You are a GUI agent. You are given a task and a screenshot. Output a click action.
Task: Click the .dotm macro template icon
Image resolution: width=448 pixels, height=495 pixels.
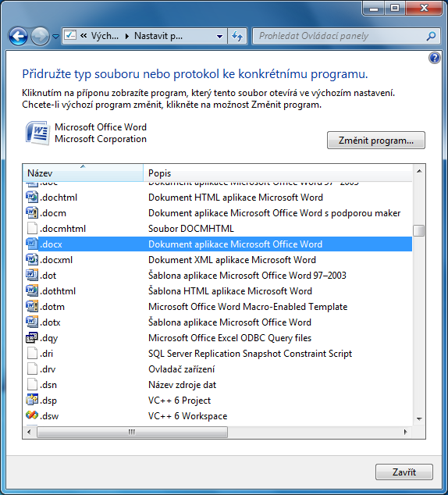[32, 307]
